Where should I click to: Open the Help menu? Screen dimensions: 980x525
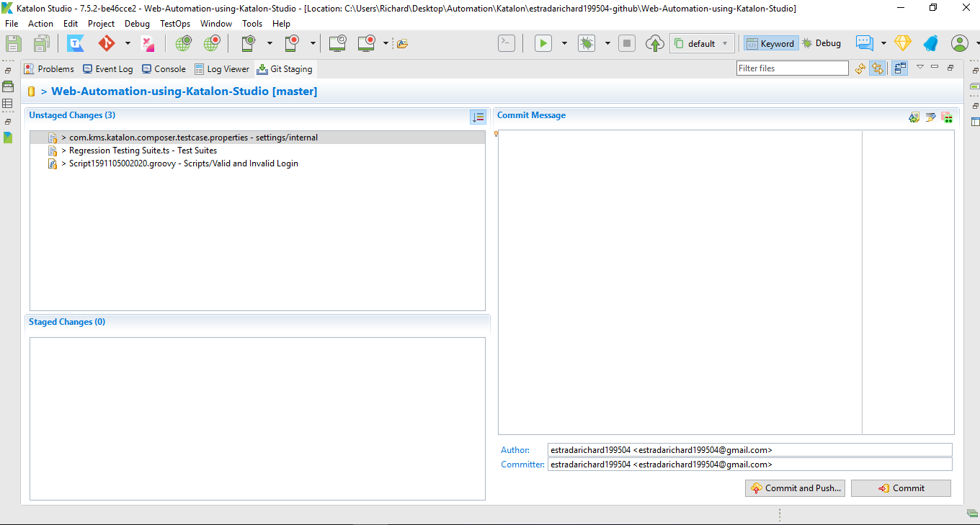[281, 24]
